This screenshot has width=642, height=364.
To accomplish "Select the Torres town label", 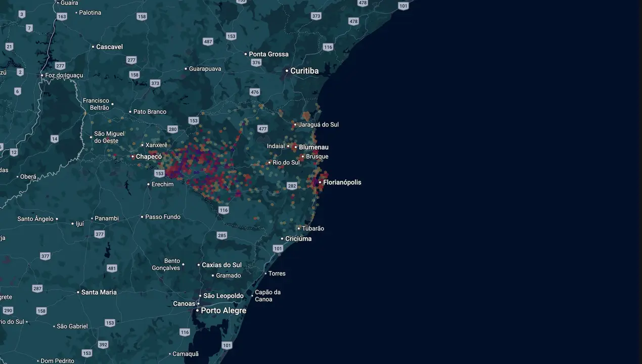I will pos(277,274).
